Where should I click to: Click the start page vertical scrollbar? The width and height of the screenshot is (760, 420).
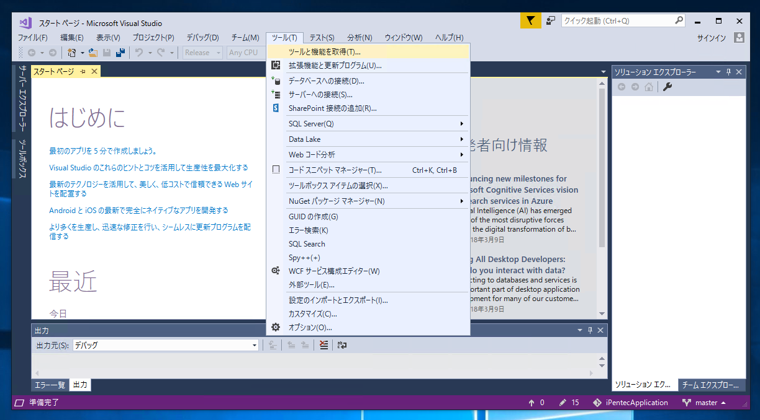click(602, 199)
